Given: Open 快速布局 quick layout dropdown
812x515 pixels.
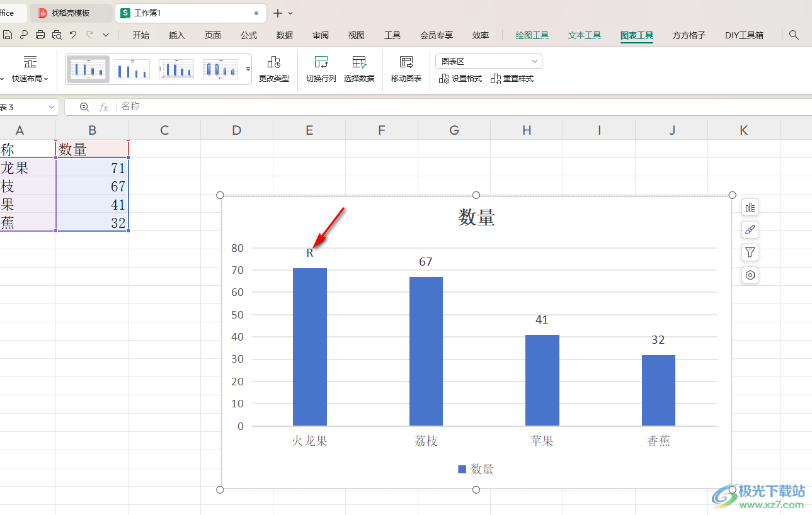Looking at the screenshot, I should click(30, 69).
